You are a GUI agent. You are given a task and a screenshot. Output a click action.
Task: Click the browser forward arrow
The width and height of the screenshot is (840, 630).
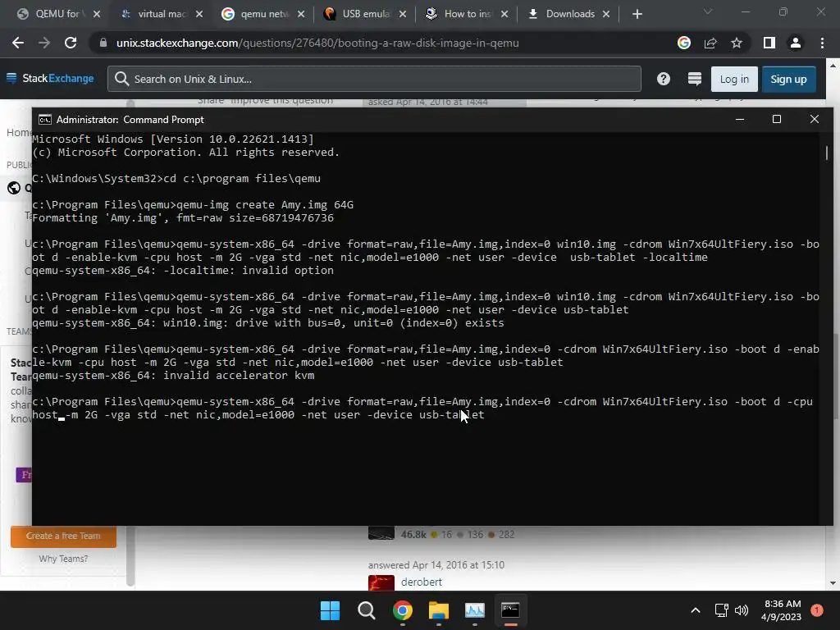pyautogui.click(x=44, y=43)
